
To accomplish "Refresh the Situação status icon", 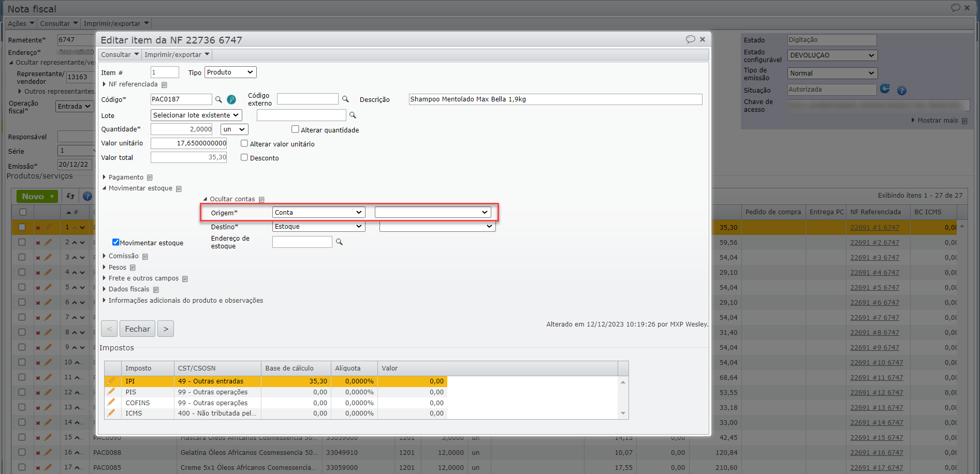I will point(885,89).
